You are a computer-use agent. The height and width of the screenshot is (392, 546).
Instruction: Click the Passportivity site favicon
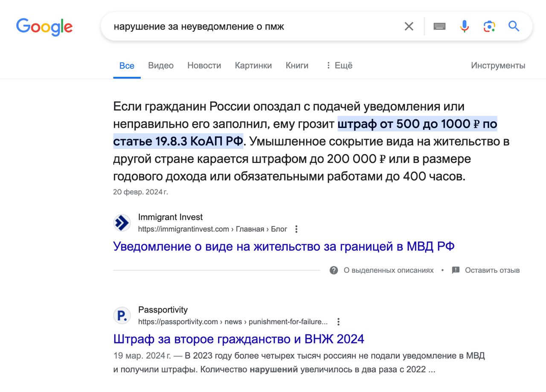[122, 316]
